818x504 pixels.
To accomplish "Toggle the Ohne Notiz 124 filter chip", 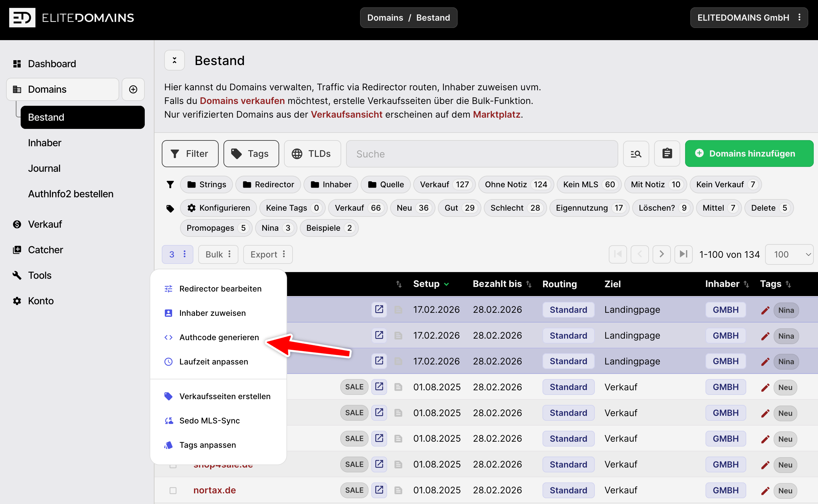I will (516, 185).
